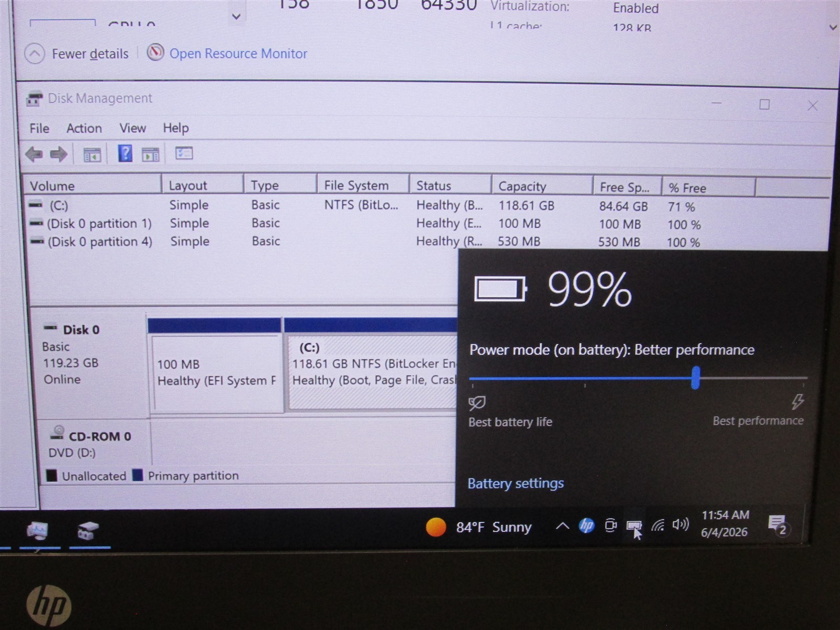
Task: Open the Battery settings link
Action: coord(516,483)
